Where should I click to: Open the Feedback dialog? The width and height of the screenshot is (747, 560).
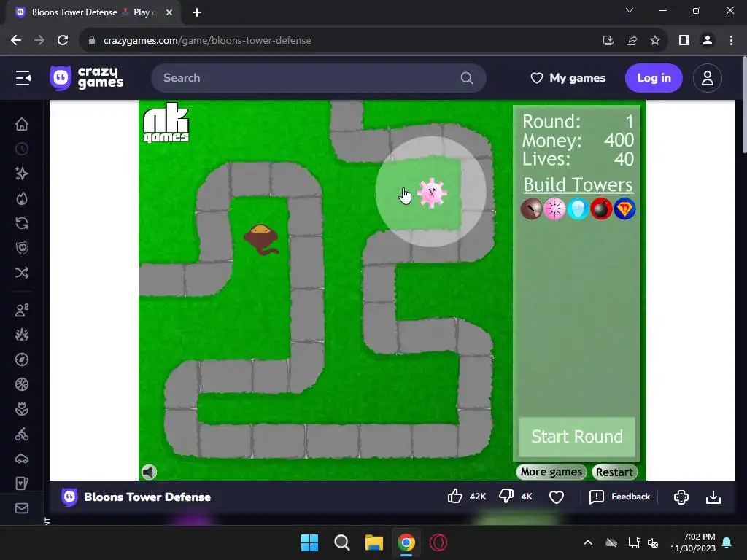tap(619, 497)
